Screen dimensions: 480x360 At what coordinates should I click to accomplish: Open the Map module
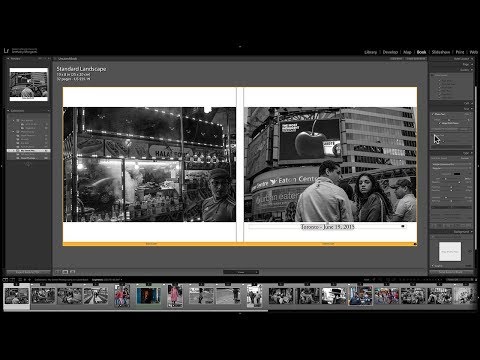tap(407, 52)
